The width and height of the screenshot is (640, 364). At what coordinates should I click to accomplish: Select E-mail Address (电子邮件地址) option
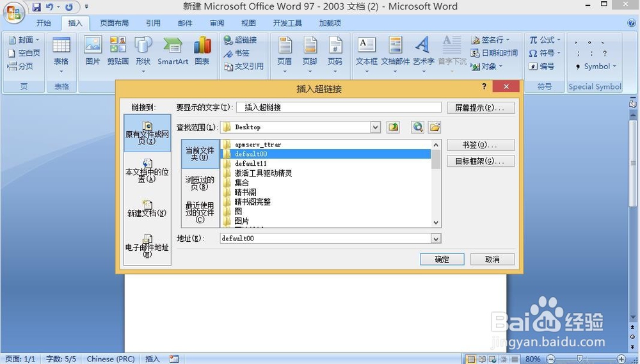coord(147,246)
